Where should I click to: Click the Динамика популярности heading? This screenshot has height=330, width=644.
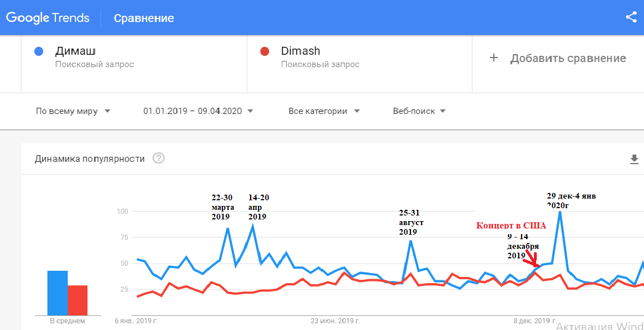pyautogui.click(x=90, y=159)
